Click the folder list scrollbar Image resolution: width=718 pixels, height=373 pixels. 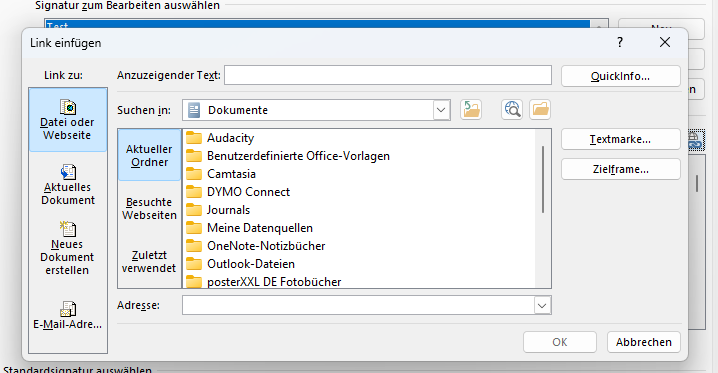pyautogui.click(x=543, y=179)
